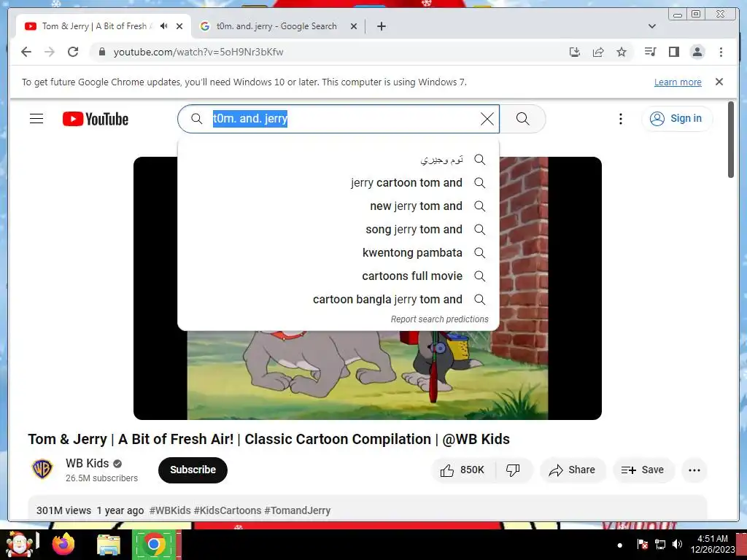Dislike the Tom & Jerry video
This screenshot has width=747, height=560.
point(514,470)
